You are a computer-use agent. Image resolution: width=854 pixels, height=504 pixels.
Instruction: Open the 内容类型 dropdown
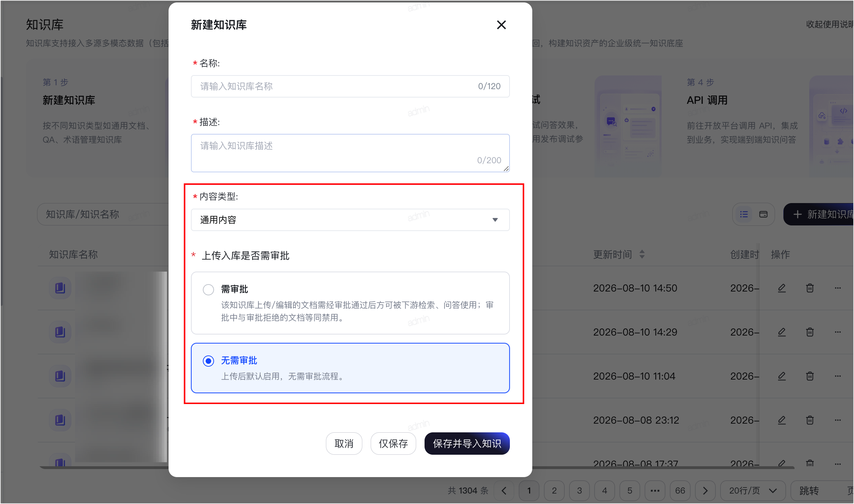click(x=350, y=220)
